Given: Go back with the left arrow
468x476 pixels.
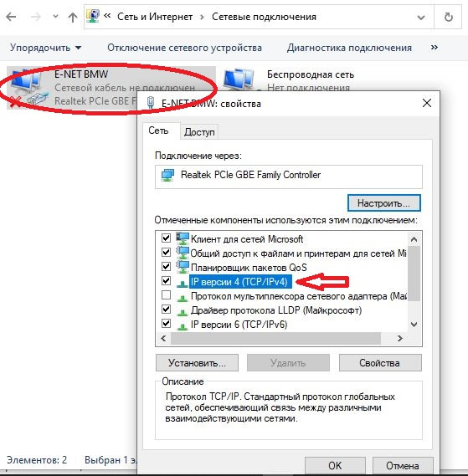Looking at the screenshot, I should (x=11, y=17).
